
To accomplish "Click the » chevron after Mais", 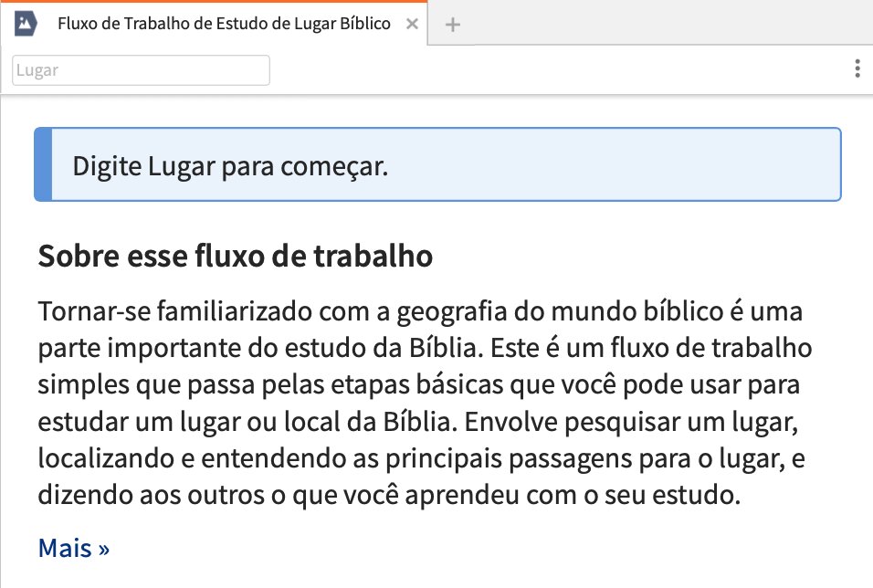I will point(104,550).
